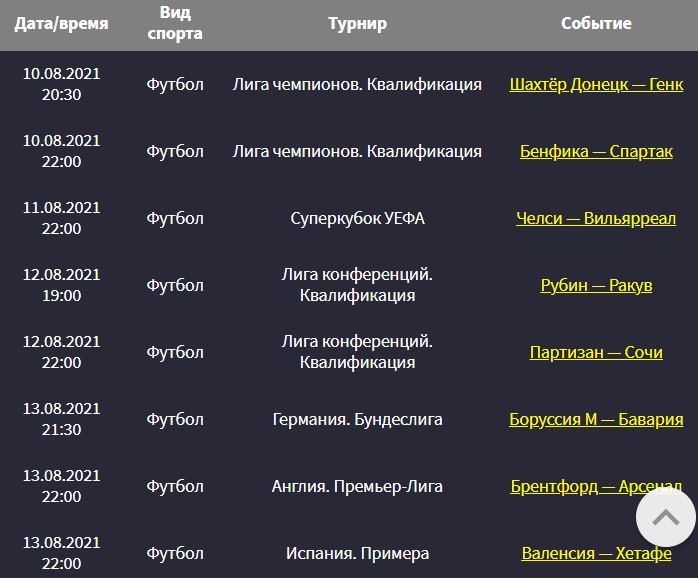The height and width of the screenshot is (578, 698).
Task: Select the 11.08.2021 22:00 date cell
Action: click(61, 218)
